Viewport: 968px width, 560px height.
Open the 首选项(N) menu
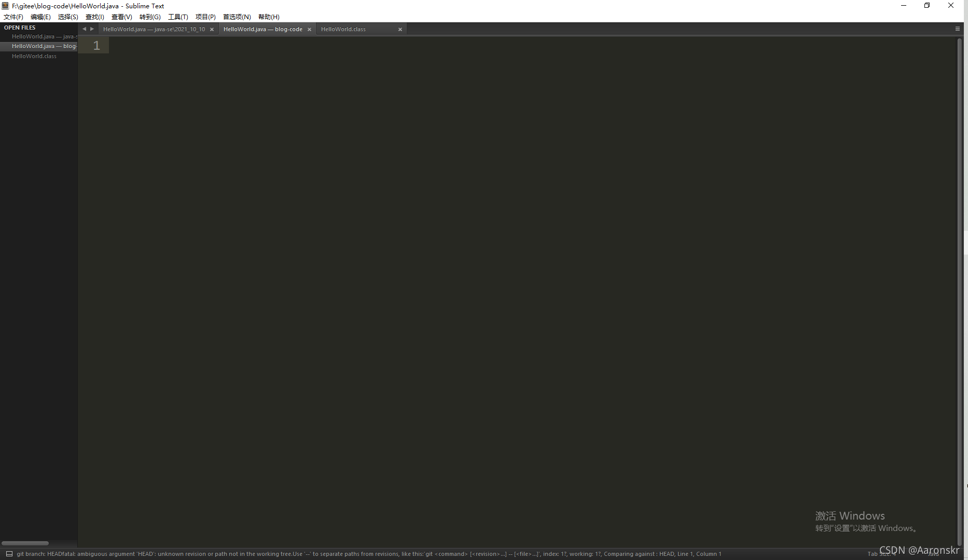[237, 17]
